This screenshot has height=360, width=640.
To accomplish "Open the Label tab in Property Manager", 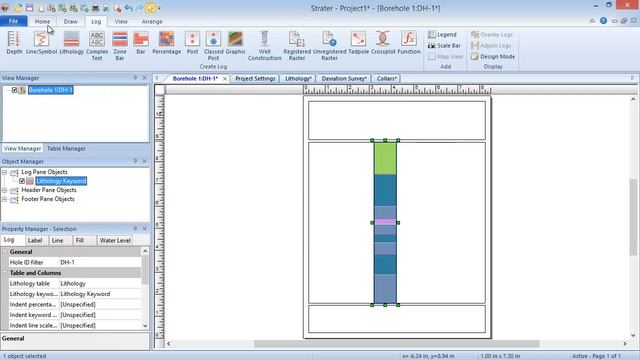I will tap(35, 240).
